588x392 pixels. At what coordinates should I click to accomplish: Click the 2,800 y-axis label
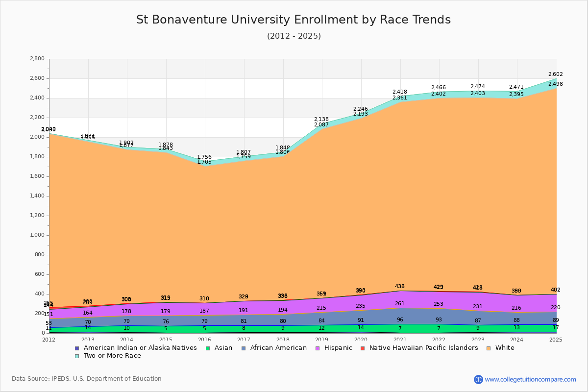(x=37, y=59)
